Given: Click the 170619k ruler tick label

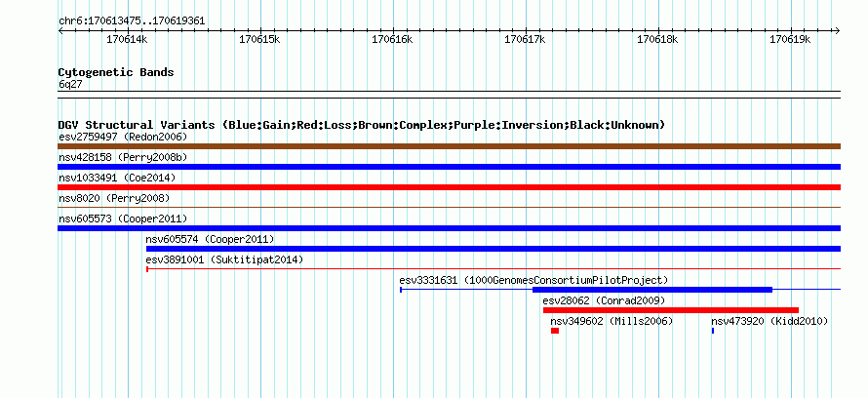Looking at the screenshot, I should tap(791, 39).
